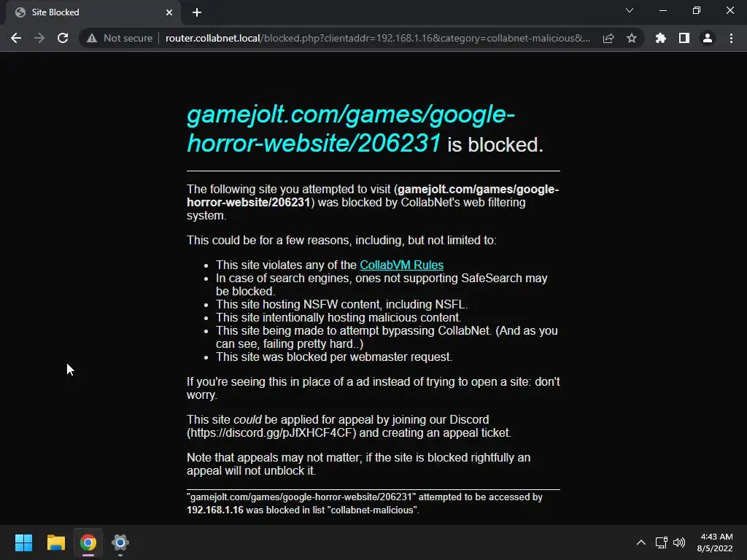The image size is (747, 560).
Task: Minimize the Chrome window
Action: coord(662,10)
